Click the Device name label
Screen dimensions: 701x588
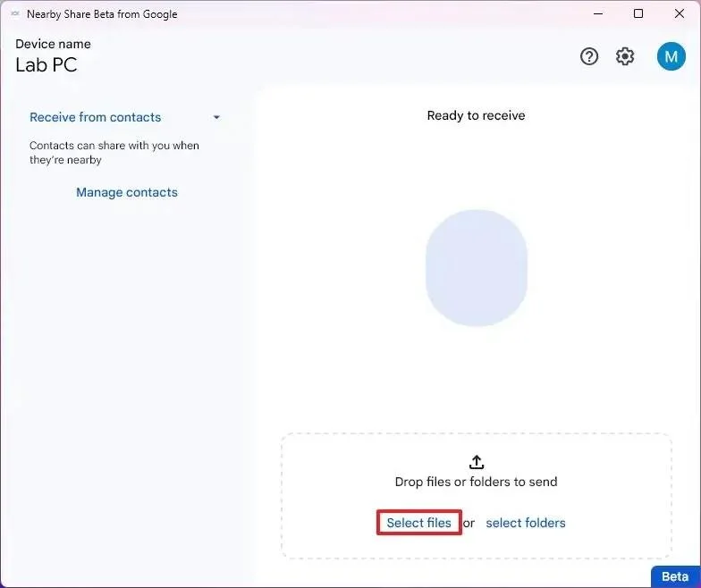point(54,44)
